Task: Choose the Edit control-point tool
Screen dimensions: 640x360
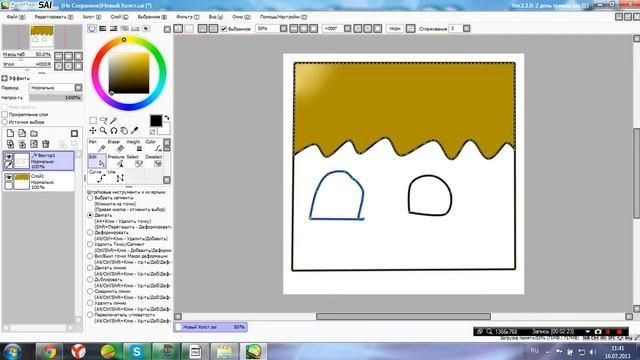Action: (x=97, y=161)
